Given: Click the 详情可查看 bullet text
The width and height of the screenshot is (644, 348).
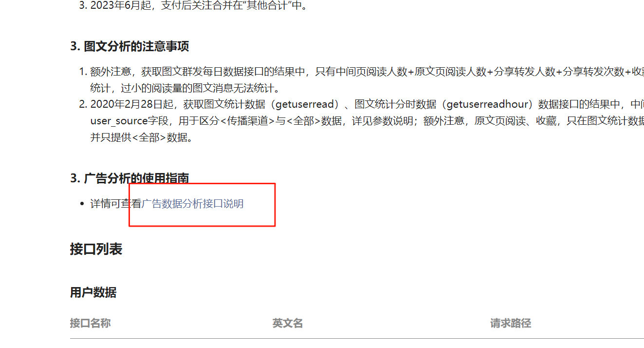Looking at the screenshot, I should [116, 204].
